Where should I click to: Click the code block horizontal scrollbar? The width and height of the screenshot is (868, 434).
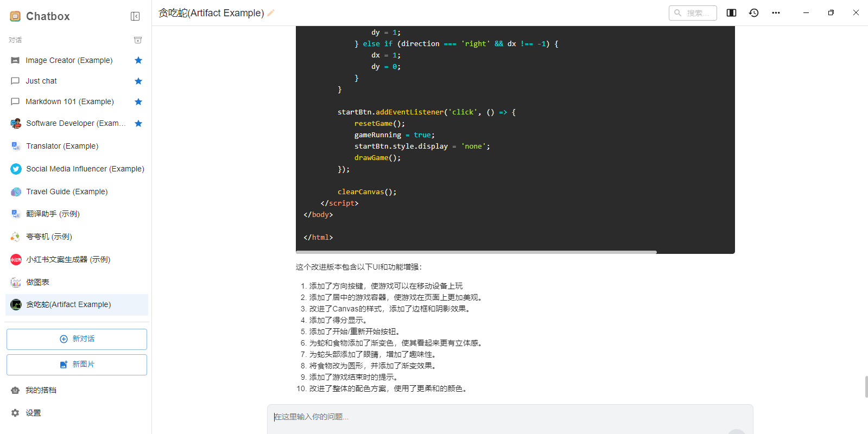pyautogui.click(x=476, y=252)
